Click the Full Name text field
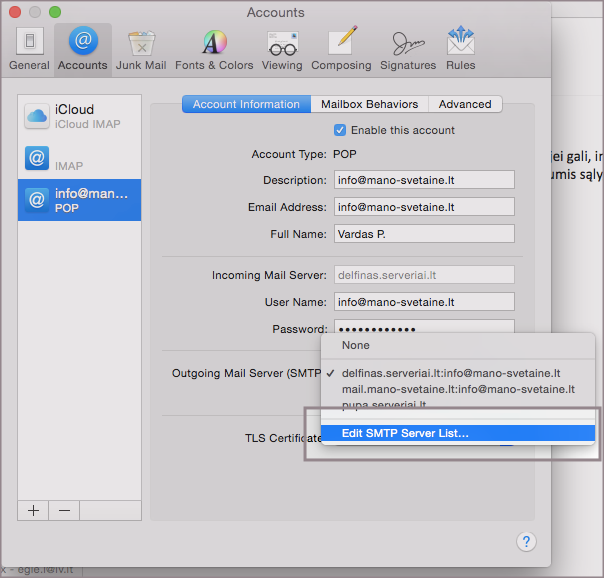The image size is (604, 578). tap(423, 234)
